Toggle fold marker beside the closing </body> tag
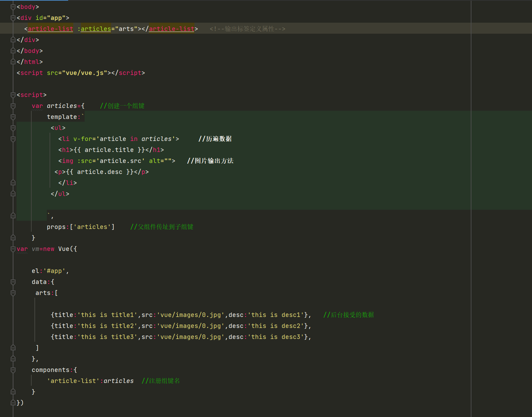Screen dimensions: 532x417 tap(13, 51)
